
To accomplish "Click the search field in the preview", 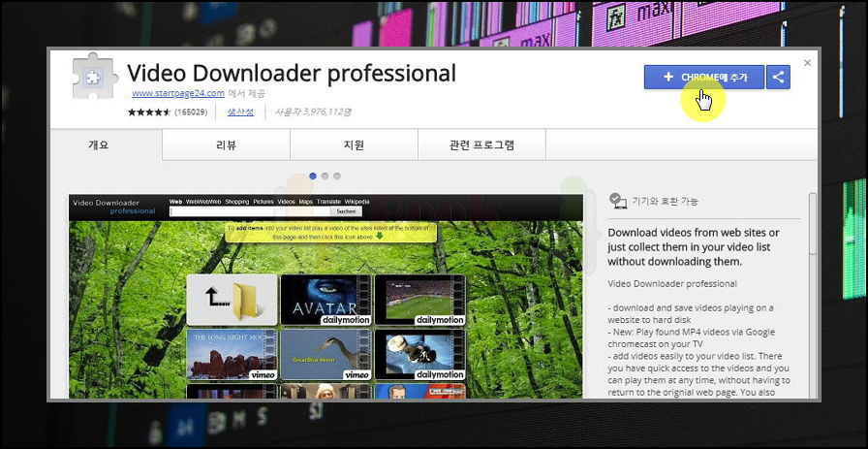I will (250, 211).
